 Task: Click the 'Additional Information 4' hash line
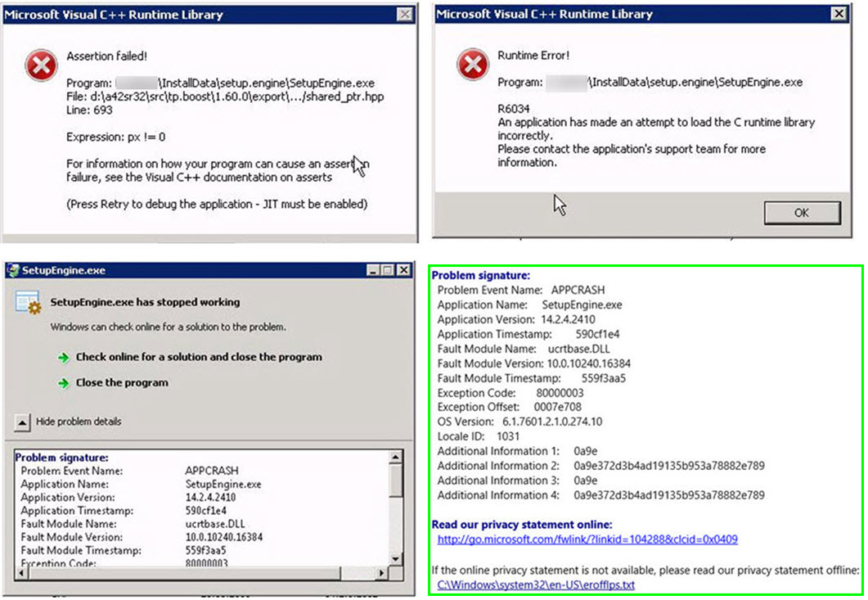600,495
